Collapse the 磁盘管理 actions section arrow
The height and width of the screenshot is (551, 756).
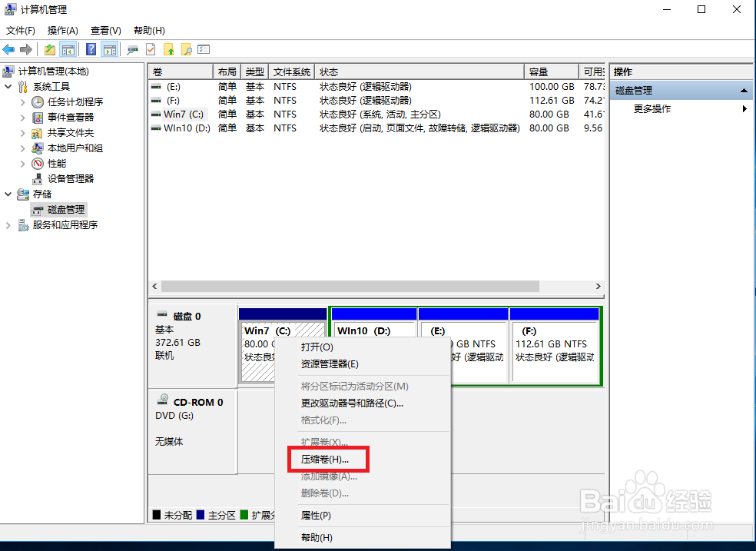pyautogui.click(x=742, y=90)
